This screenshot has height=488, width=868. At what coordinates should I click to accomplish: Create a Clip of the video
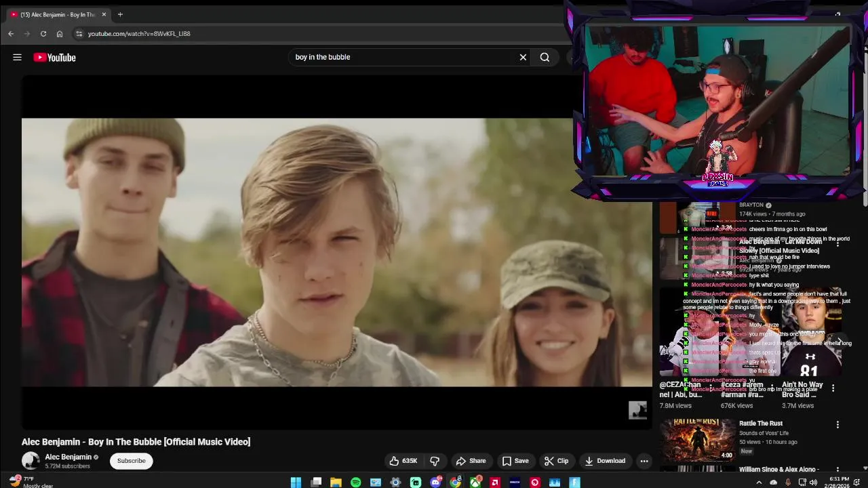(556, 461)
